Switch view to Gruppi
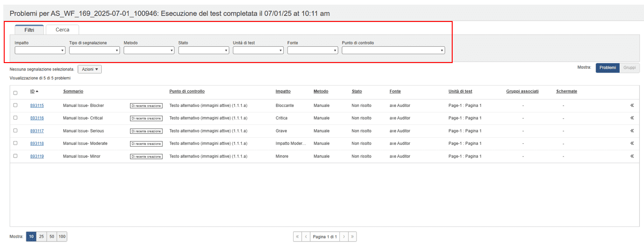Image resolution: width=644 pixels, height=248 pixels. click(629, 68)
